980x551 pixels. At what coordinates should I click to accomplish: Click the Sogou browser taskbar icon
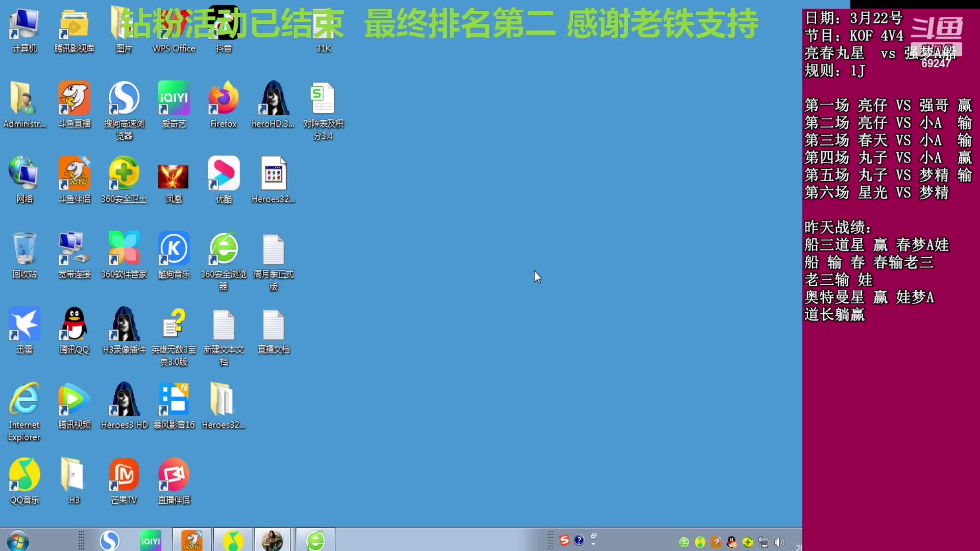click(x=109, y=540)
